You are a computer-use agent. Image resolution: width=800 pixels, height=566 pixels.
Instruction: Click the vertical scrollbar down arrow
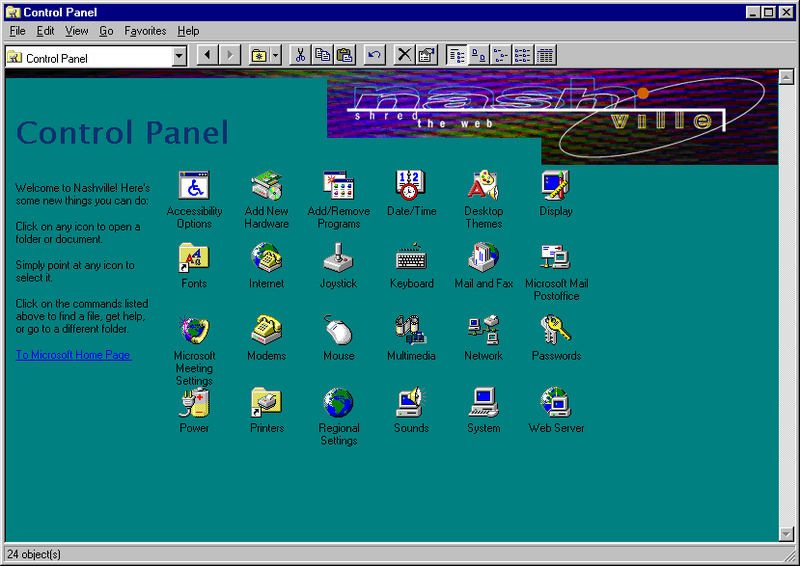[786, 534]
